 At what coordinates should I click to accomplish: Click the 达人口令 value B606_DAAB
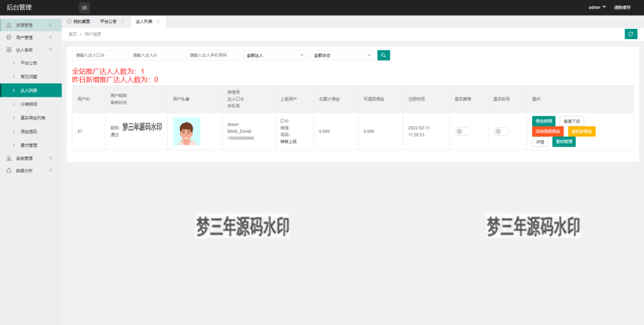coord(239,131)
